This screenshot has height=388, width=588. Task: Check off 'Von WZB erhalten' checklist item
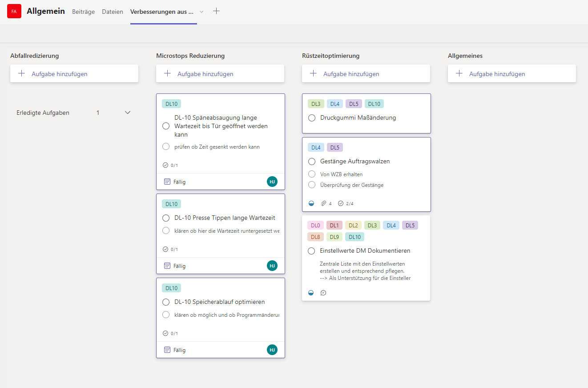[312, 174]
